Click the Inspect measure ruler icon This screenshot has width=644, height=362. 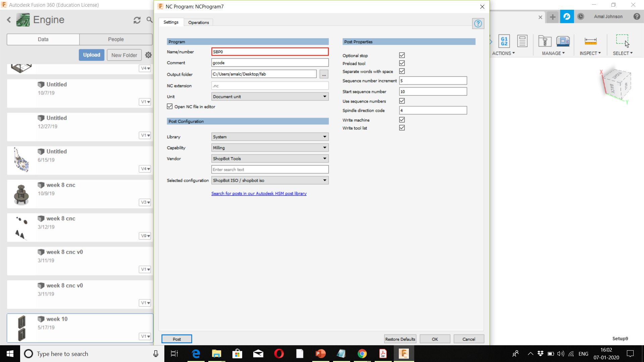(x=590, y=41)
